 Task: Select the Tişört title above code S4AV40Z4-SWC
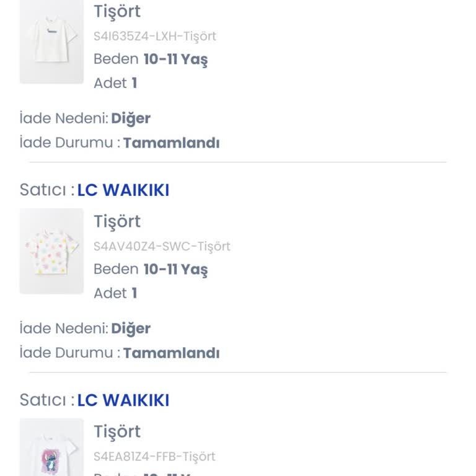click(x=117, y=221)
